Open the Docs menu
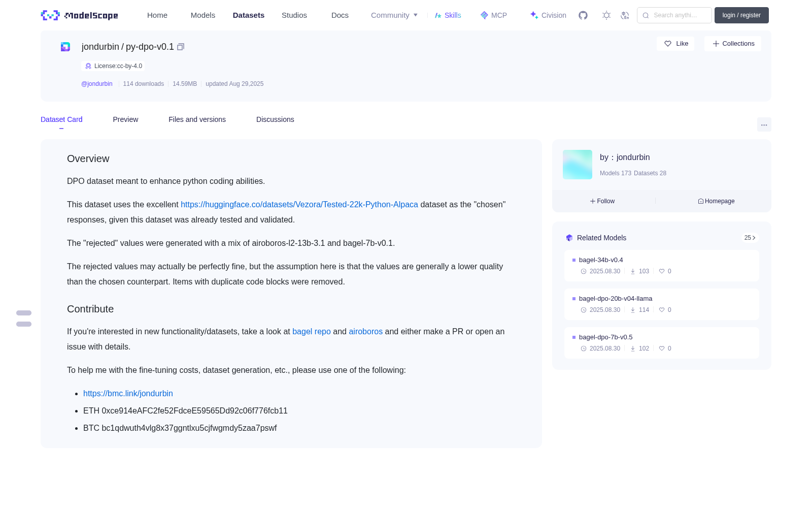Image resolution: width=812 pixels, height=508 pixels. click(340, 15)
